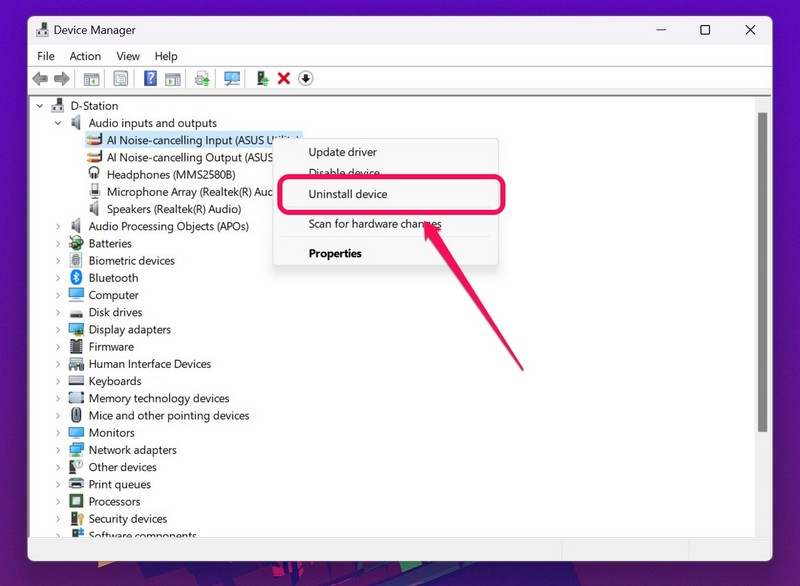
Task: Expand the Network adapters category
Action: pyautogui.click(x=59, y=450)
